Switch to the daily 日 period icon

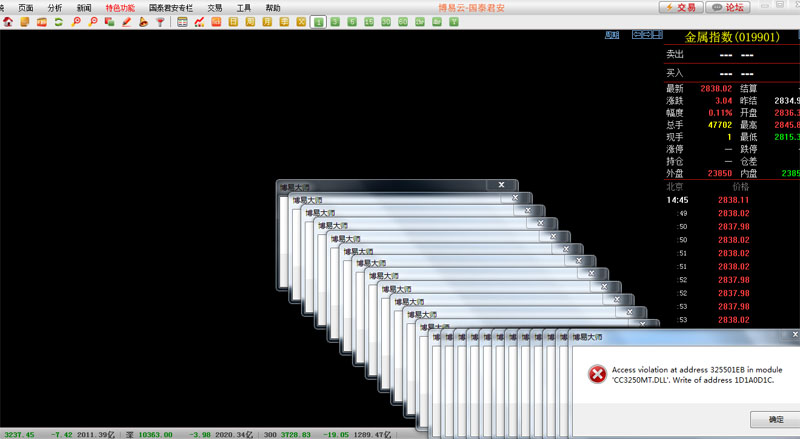tap(233, 22)
